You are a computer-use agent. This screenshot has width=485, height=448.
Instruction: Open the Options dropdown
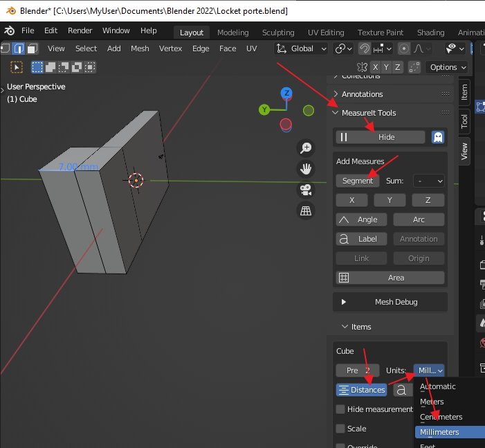(448, 67)
